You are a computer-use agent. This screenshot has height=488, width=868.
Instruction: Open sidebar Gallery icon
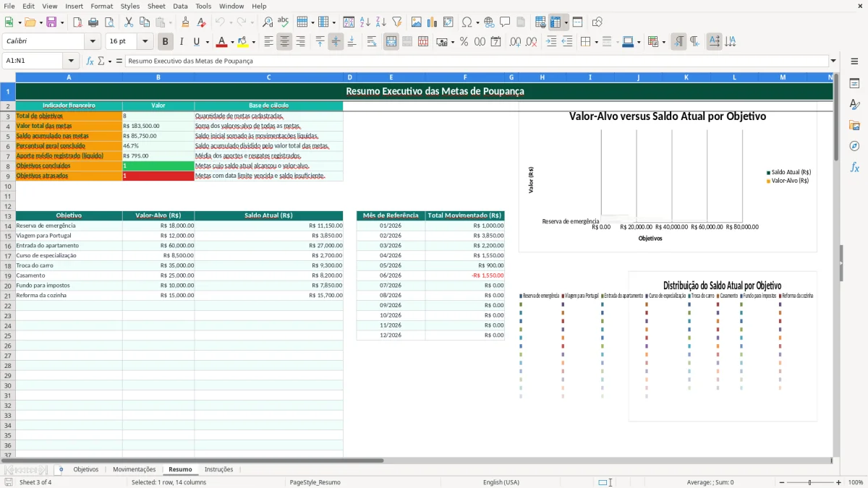click(x=854, y=125)
